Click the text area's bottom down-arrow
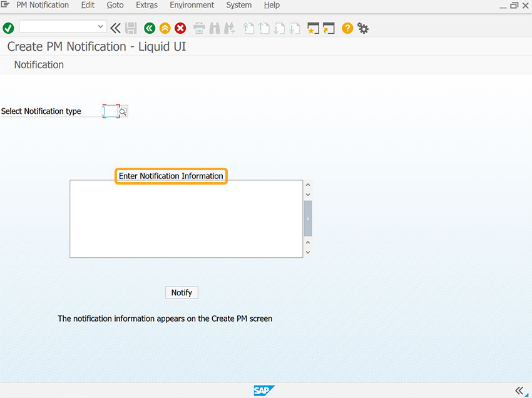This screenshot has height=398, width=532. [308, 252]
